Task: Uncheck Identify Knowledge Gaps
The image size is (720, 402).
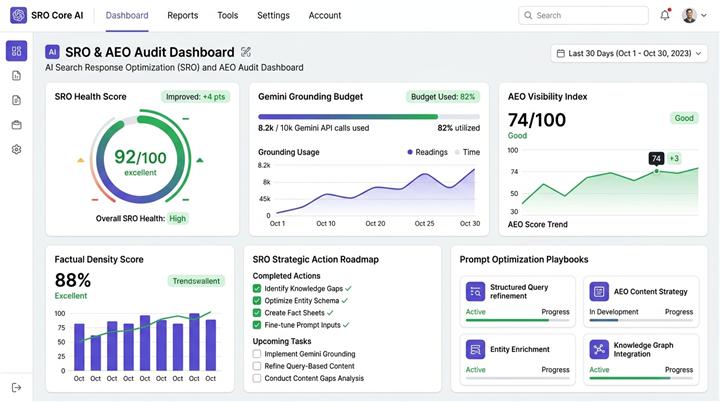Action: click(257, 289)
